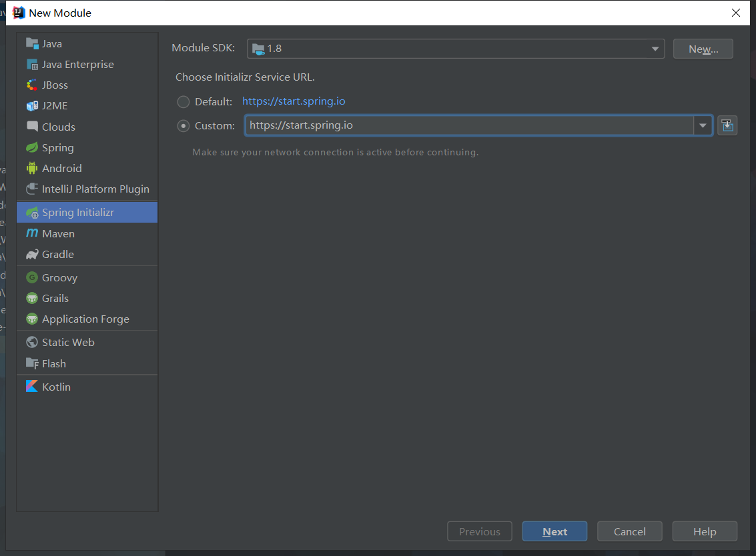
Task: Select the Spring Initializr list label
Action: [78, 213]
